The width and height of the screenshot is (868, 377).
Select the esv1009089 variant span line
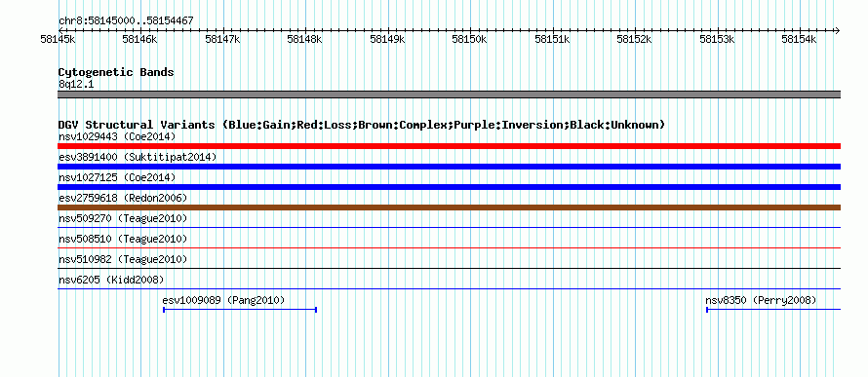tap(240, 310)
